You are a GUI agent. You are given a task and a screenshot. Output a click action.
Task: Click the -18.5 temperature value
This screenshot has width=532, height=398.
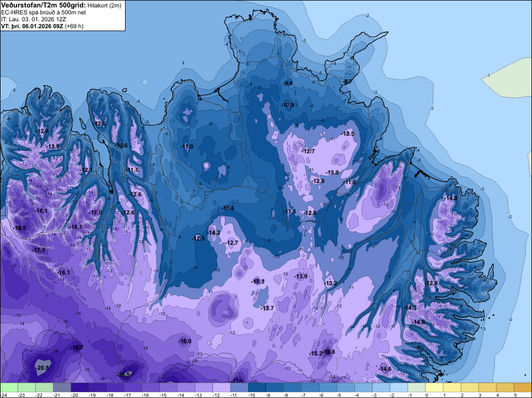(x=20, y=228)
